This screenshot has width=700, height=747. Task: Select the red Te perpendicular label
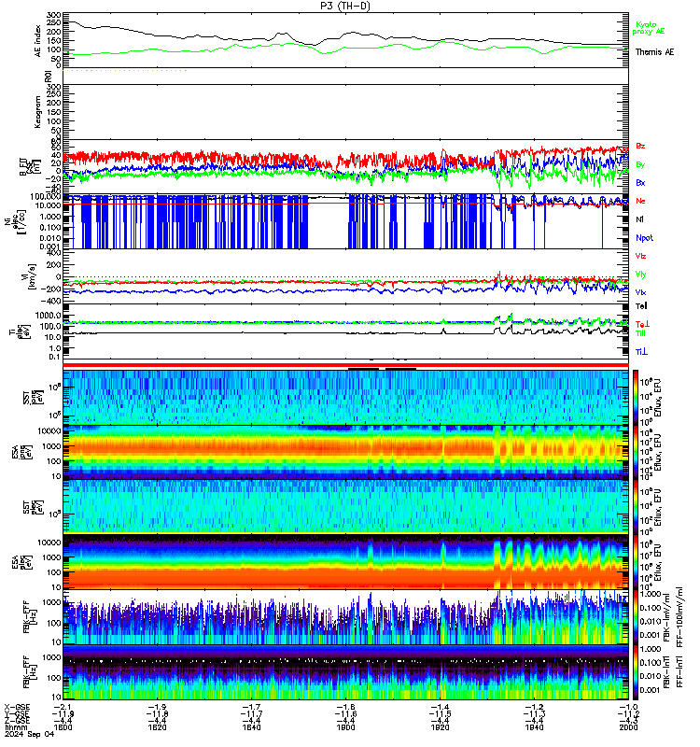pos(642,324)
